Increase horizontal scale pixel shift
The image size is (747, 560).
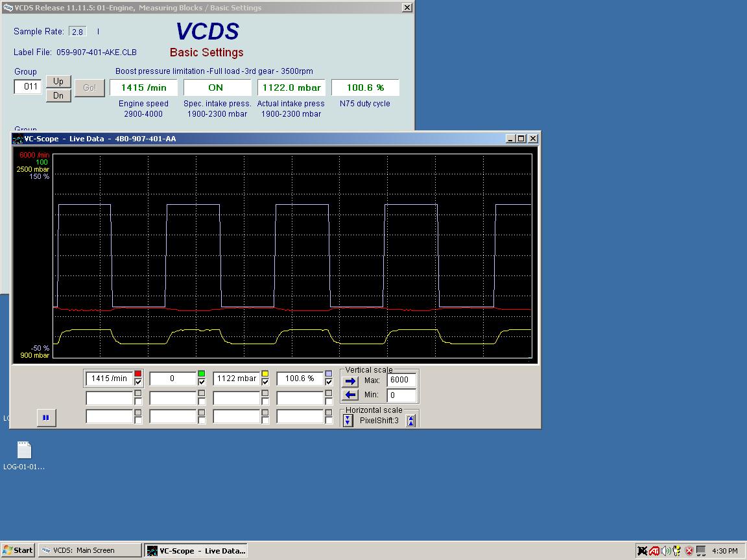[410, 421]
